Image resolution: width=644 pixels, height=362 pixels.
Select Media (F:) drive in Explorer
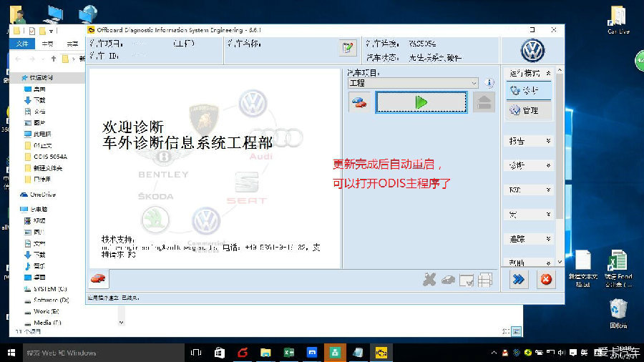point(42,323)
